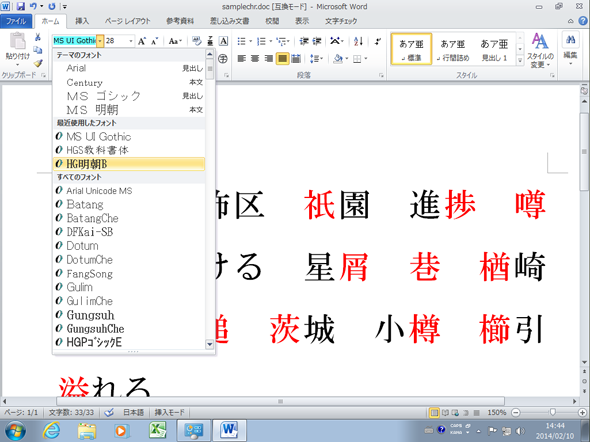Click the phonetic guide ruby icon
Screen dimensions: 590x442
tap(210, 41)
